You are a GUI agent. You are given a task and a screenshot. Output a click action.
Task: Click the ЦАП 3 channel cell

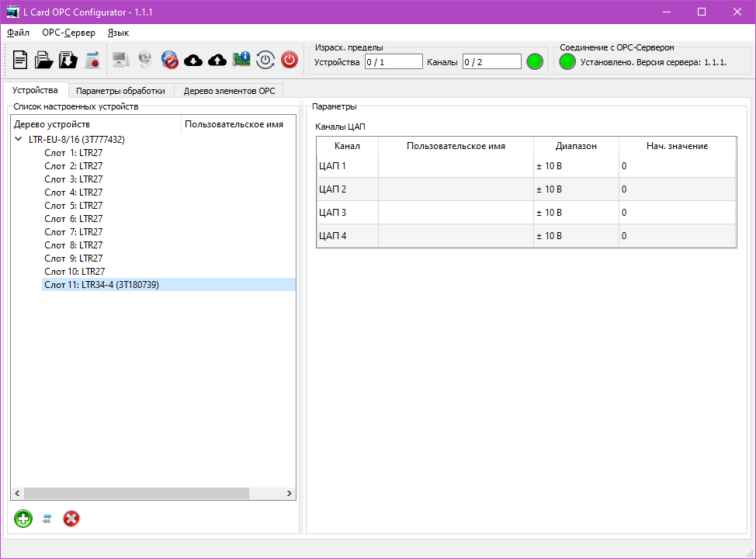348,212
